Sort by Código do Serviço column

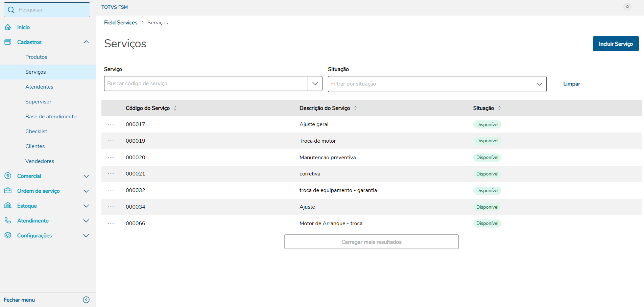175,108
